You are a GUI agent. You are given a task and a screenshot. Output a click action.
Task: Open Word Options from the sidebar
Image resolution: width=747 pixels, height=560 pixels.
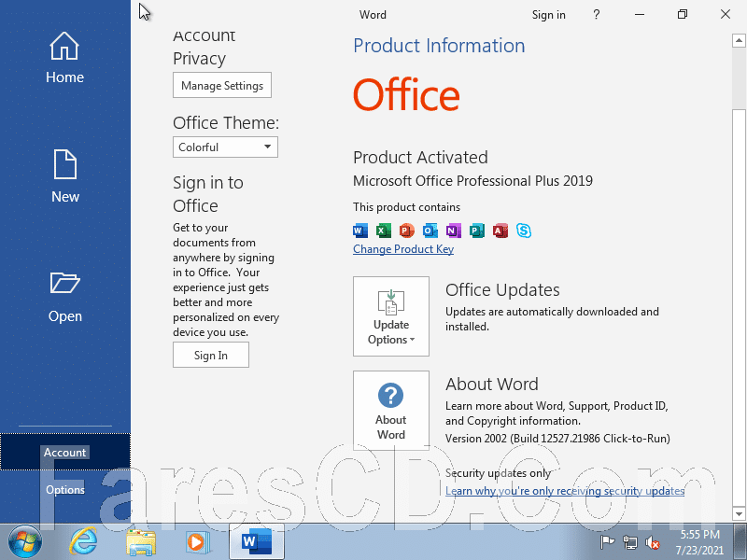point(64,489)
